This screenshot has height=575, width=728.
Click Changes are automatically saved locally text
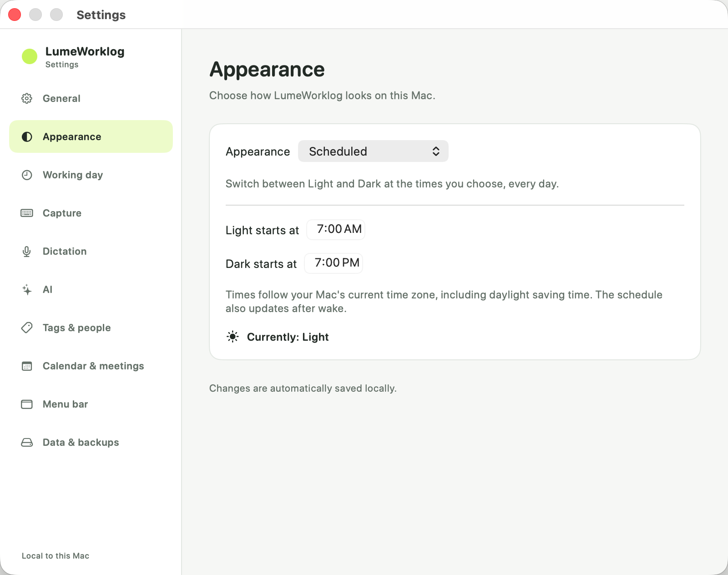303,388
